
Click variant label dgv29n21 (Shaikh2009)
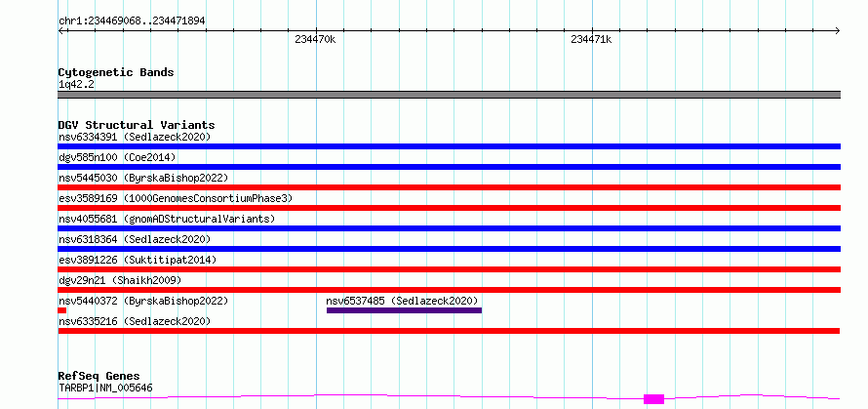pyautogui.click(x=120, y=280)
